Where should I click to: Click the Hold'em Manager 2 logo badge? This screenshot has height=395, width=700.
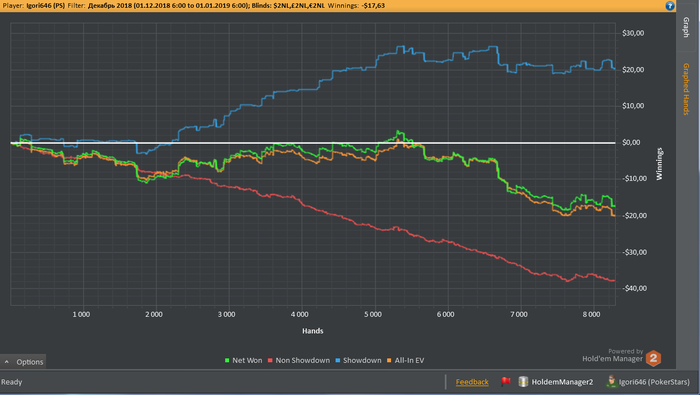tap(654, 358)
